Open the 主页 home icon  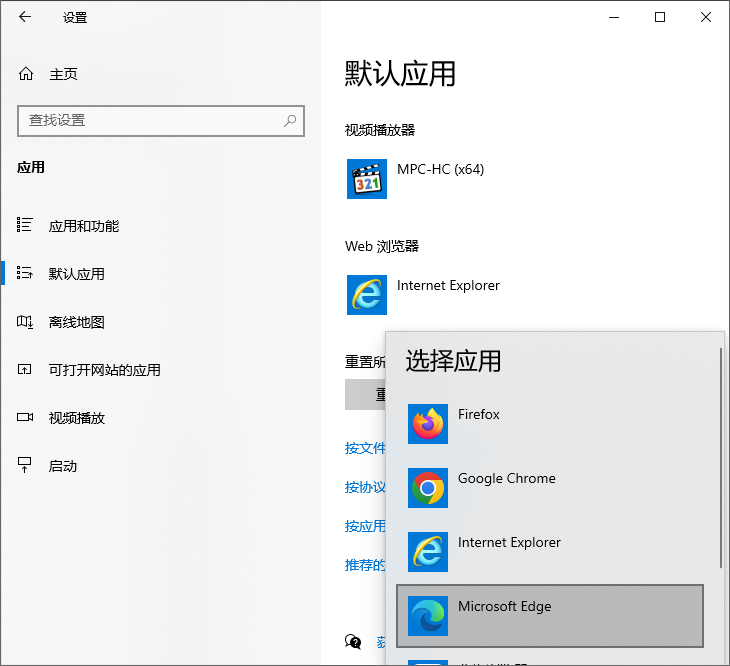click(x=26, y=74)
